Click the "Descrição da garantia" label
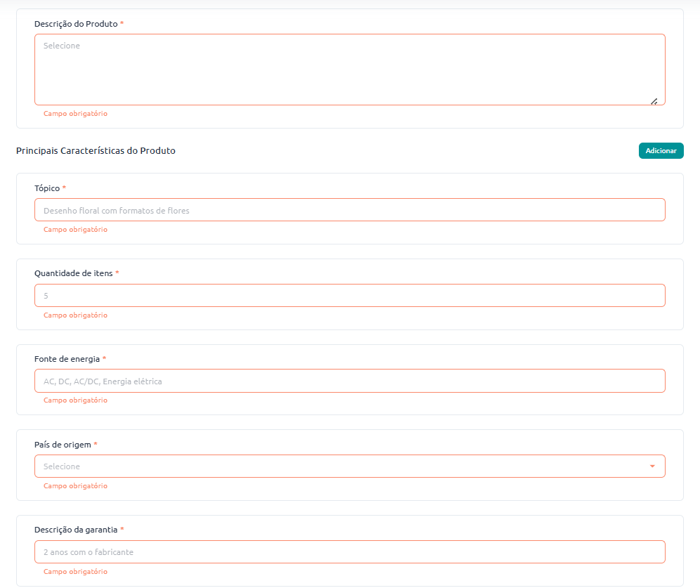The width and height of the screenshot is (700, 588). coord(76,530)
